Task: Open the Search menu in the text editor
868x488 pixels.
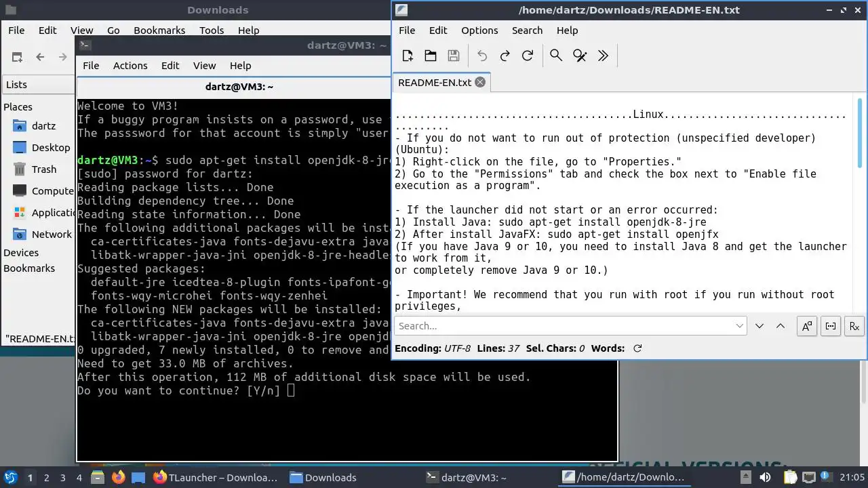Action: pyautogui.click(x=527, y=30)
